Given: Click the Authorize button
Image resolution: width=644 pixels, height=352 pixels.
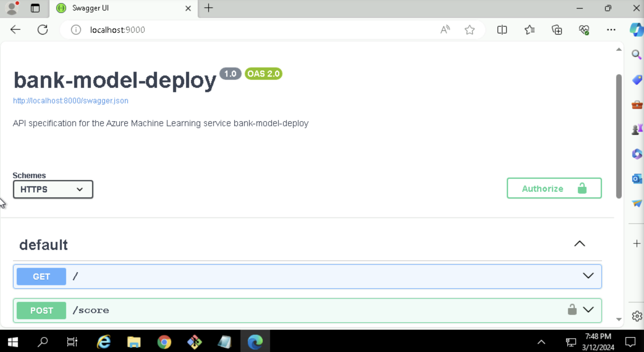Looking at the screenshot, I should click(x=554, y=188).
